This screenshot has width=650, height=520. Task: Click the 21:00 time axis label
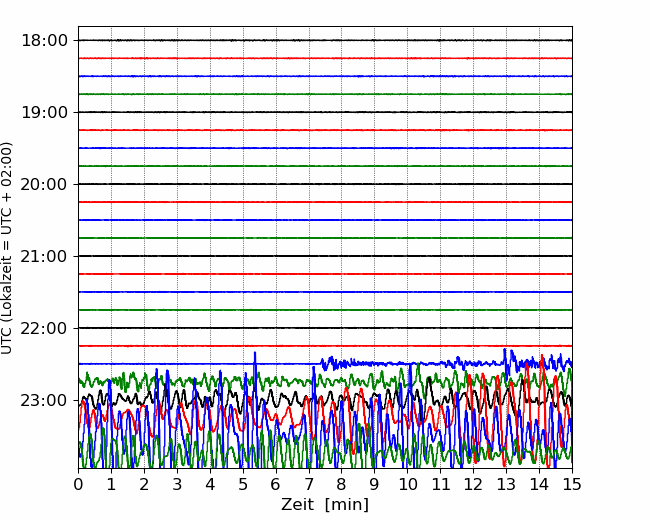point(44,256)
